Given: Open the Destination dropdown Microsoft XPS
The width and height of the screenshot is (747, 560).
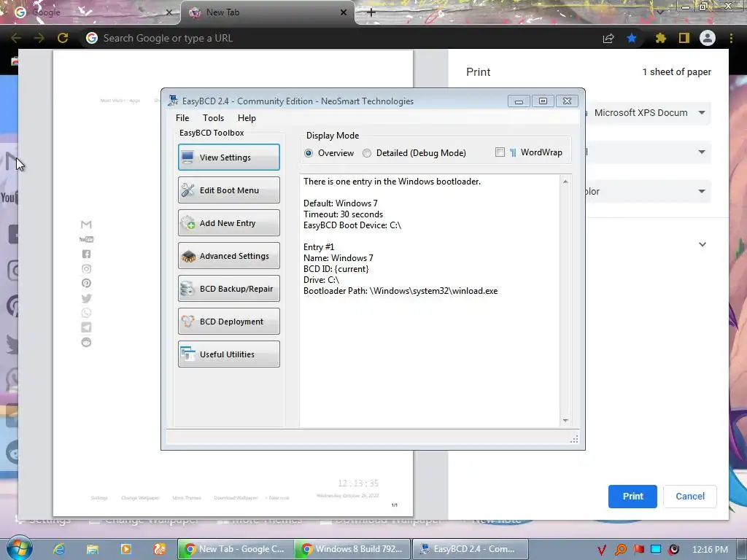Looking at the screenshot, I should pos(648,113).
